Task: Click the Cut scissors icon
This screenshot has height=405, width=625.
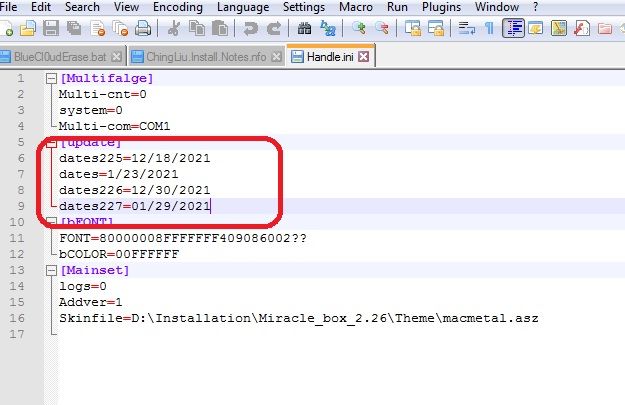Action: 172,30
